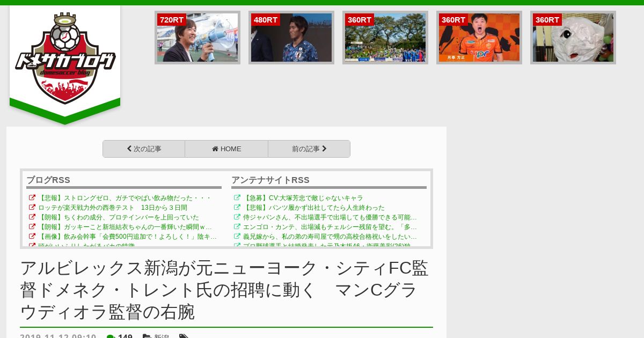Open the 360RT thumbnail of stadium and trees
644x338 pixels.
coord(385,38)
